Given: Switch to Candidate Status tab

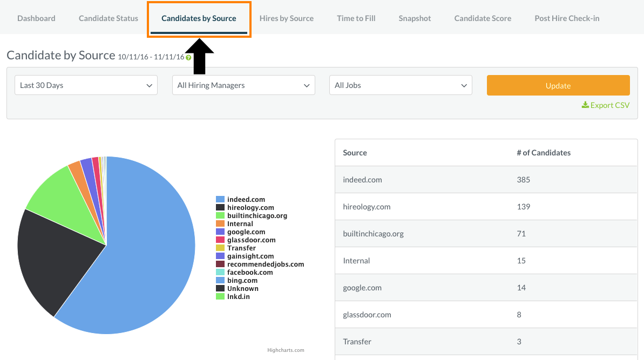Looking at the screenshot, I should click(x=109, y=18).
